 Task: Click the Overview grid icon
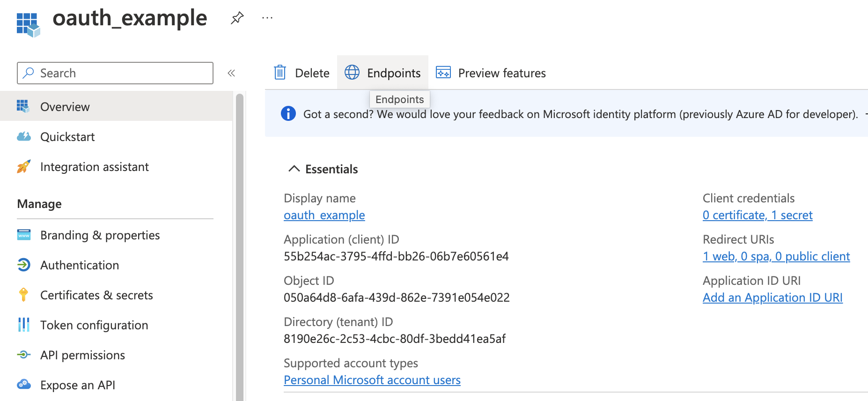coord(23,106)
